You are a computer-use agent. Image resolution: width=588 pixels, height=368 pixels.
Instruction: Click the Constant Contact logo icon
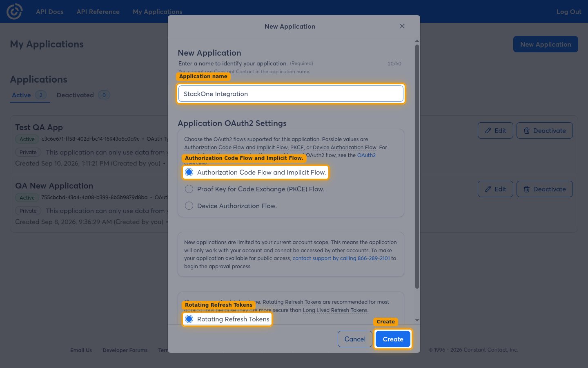[14, 11]
